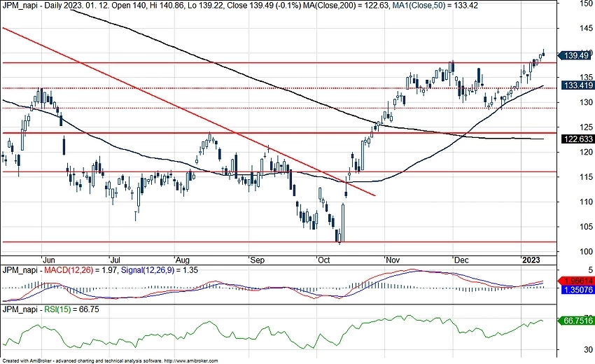
Task: Open the www.amibroker.com link in footer
Action: tap(192, 361)
